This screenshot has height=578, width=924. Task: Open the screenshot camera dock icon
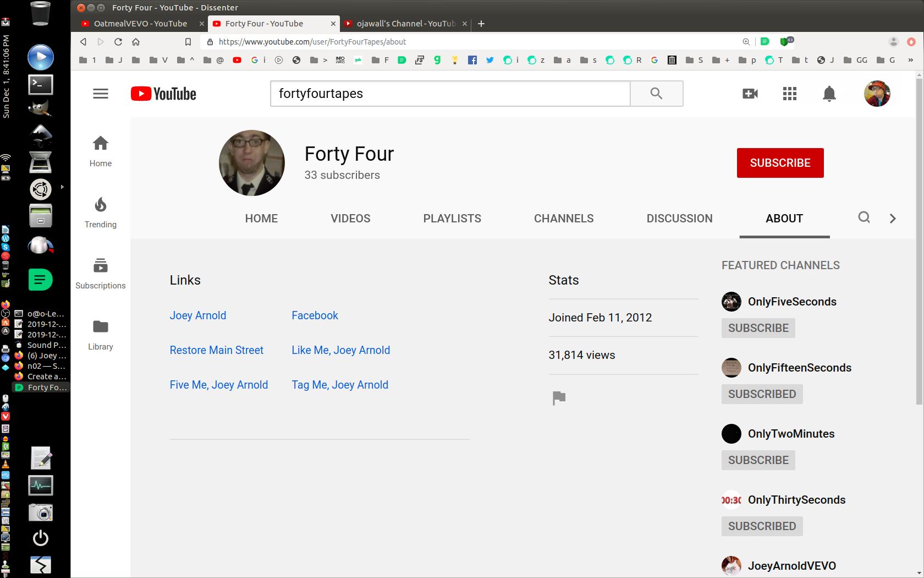41,512
